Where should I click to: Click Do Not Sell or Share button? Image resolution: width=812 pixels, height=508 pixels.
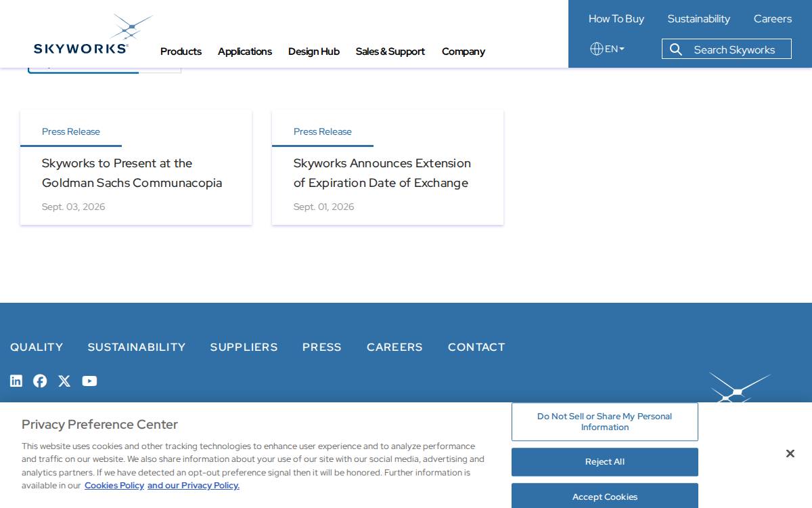[605, 422]
